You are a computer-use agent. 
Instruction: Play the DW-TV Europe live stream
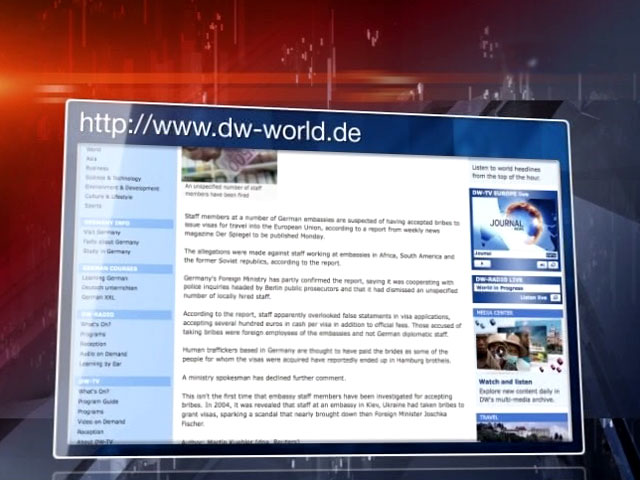(482, 264)
